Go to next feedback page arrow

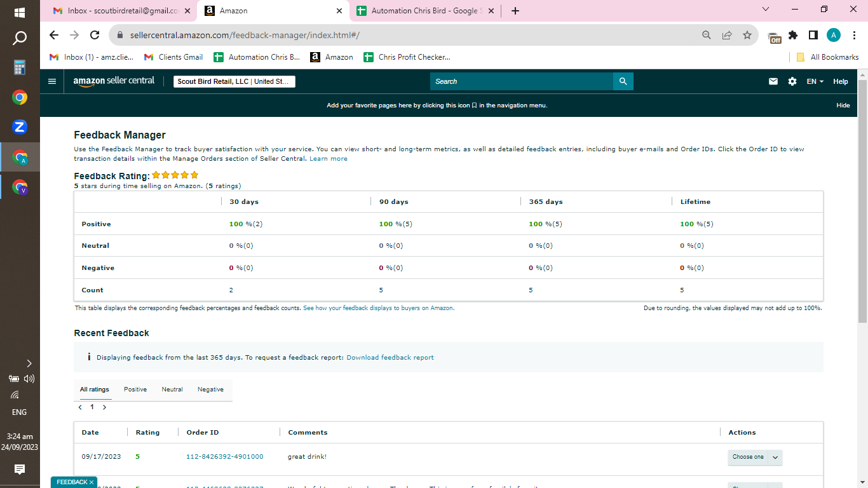coord(104,407)
